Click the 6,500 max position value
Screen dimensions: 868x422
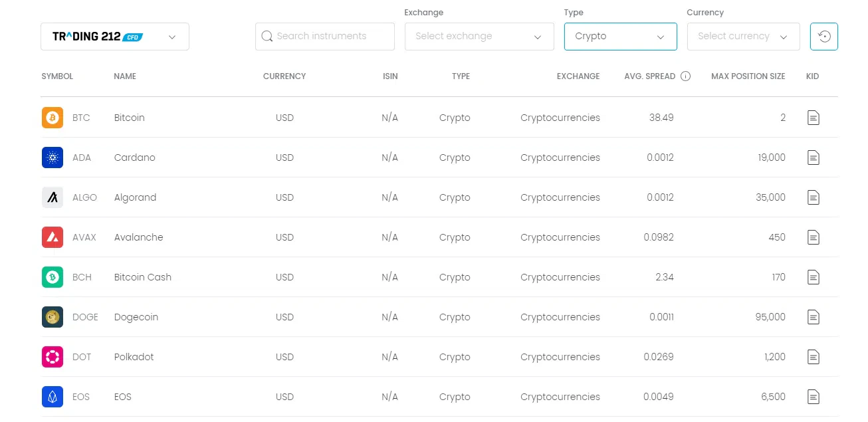pos(774,397)
